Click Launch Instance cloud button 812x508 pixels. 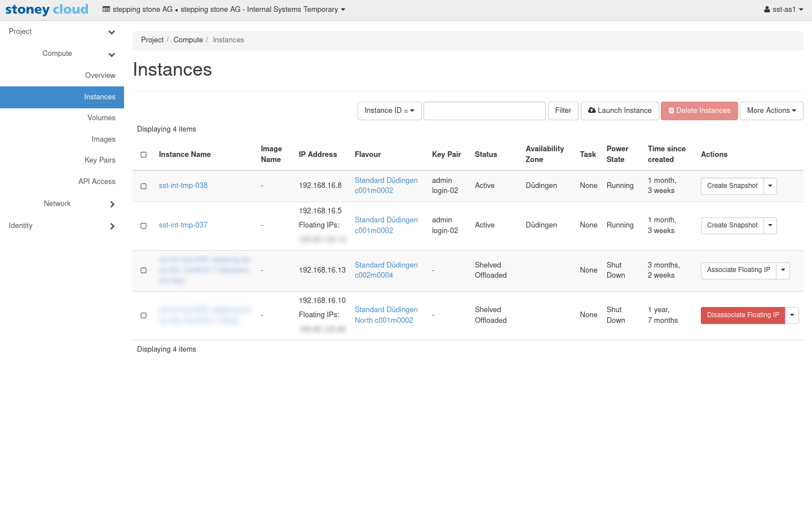coord(620,111)
